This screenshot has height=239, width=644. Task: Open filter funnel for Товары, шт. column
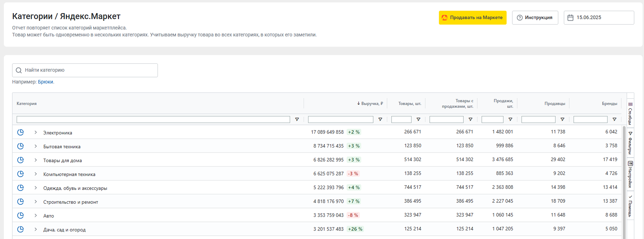tap(418, 119)
